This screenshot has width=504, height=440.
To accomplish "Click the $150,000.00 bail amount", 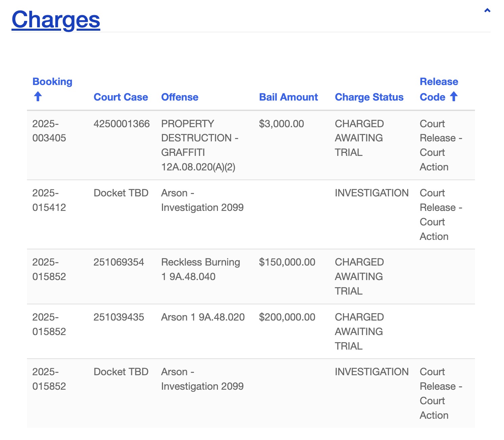I will 287,262.
